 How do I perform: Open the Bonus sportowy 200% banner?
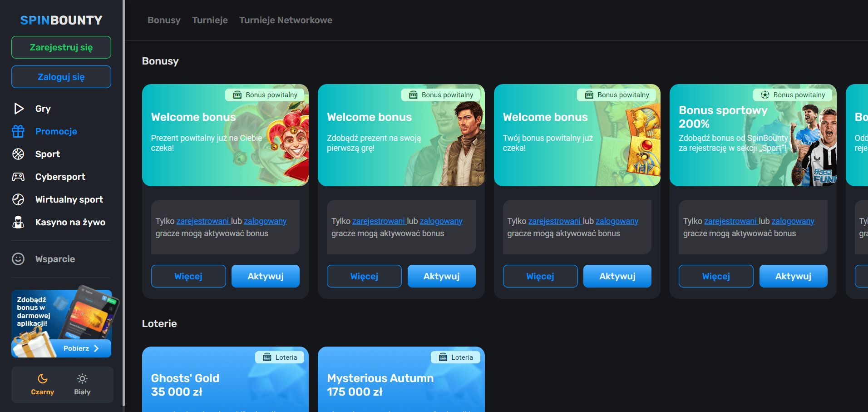[753, 135]
